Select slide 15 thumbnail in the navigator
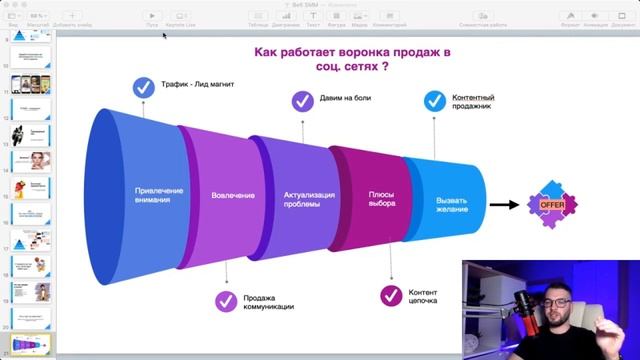Screen dimensions: 640x360 [x=31, y=188]
